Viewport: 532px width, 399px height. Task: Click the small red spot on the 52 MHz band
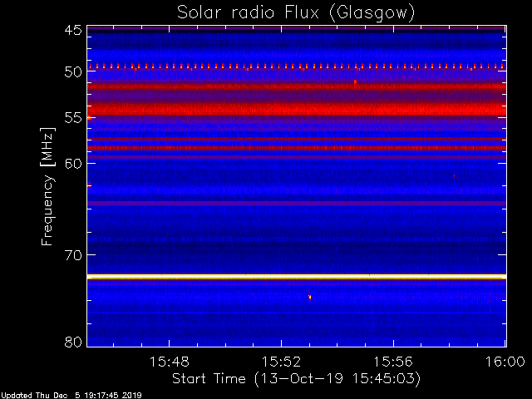355,83
